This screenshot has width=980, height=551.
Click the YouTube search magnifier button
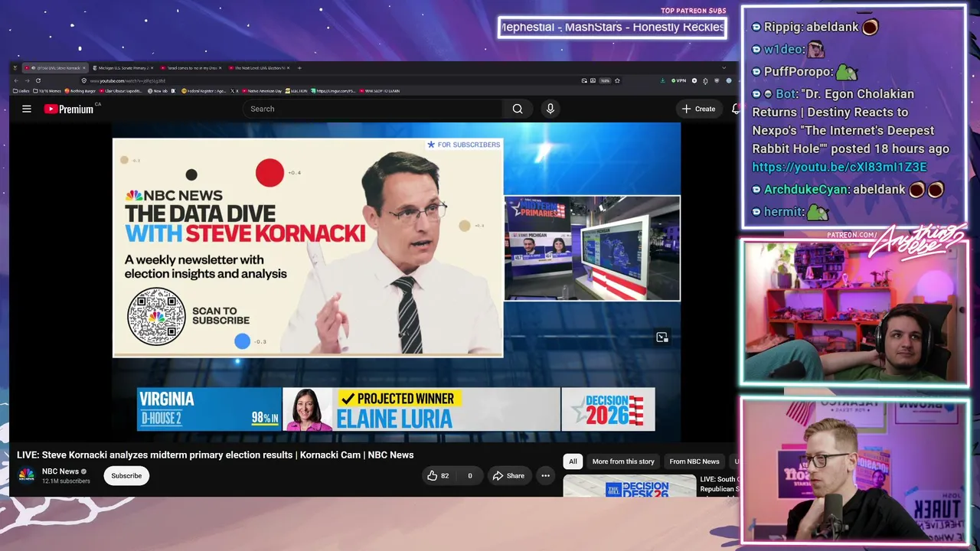tap(518, 109)
